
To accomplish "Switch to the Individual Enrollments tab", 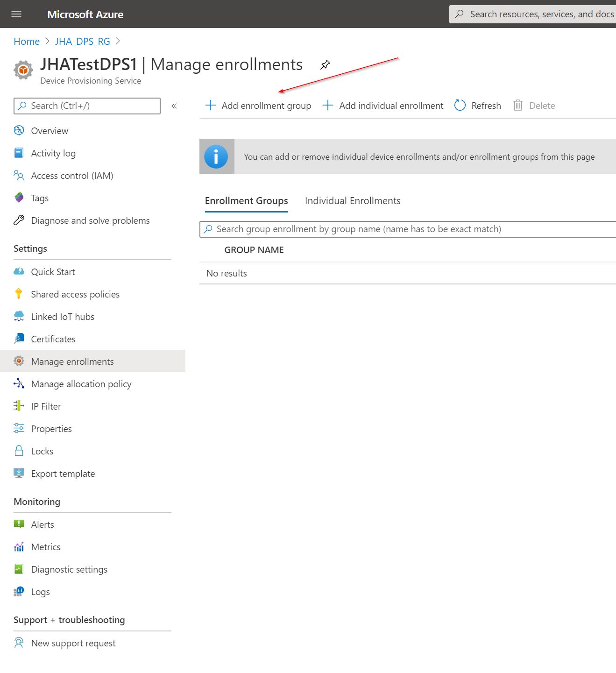I will click(x=353, y=200).
